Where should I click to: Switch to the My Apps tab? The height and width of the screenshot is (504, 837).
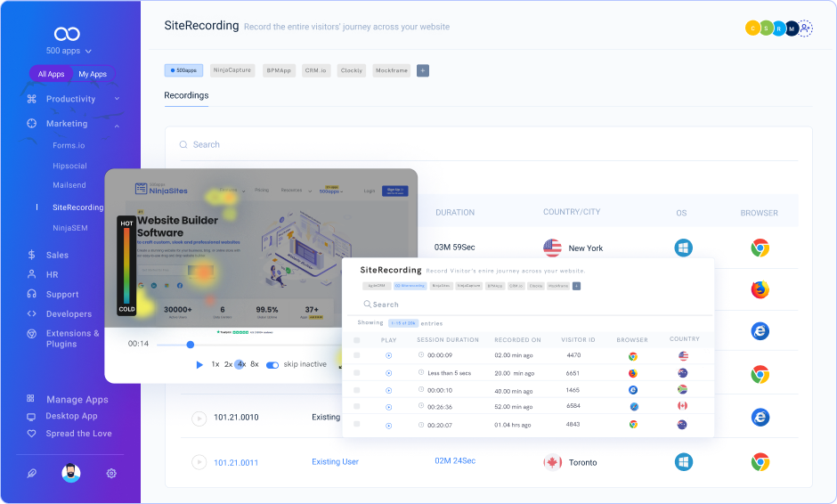(93, 74)
